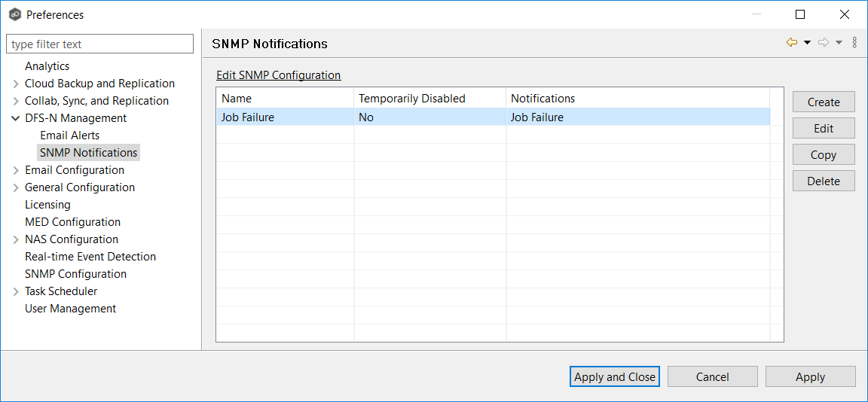Image resolution: width=868 pixels, height=402 pixels.
Task: Collapse the DFS-N Management tree node
Action: coord(16,118)
